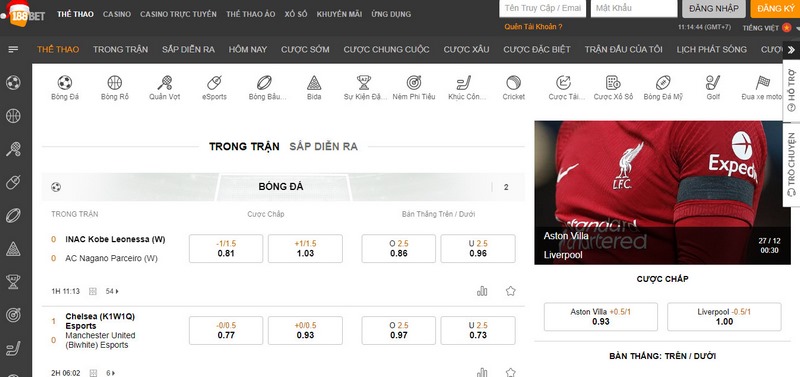Viewport: 800px width, 377px height.
Task: Open Cược Tài Chính chart icon
Action: (x=563, y=83)
